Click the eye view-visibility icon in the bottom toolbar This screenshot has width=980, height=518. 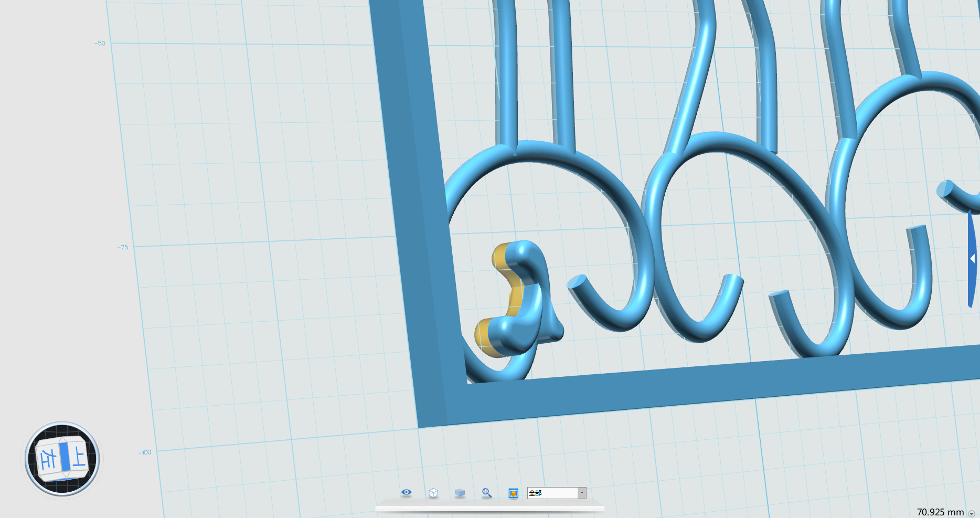tap(406, 492)
